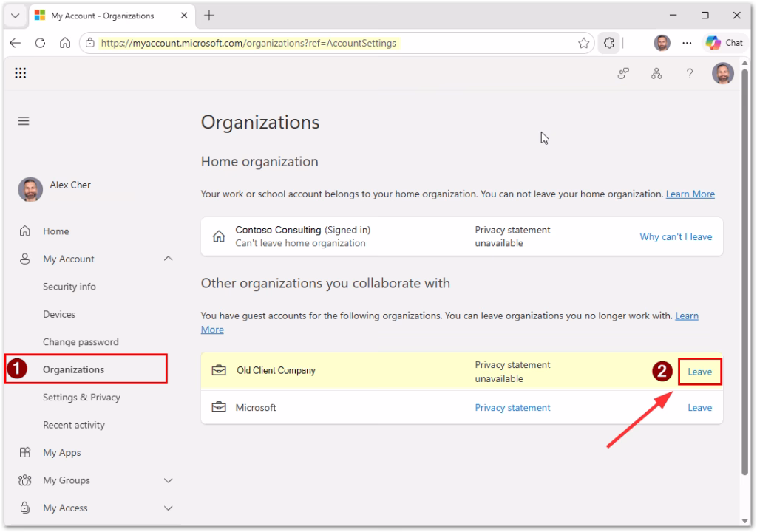Viewport: 757px width, 532px height.
Task: Open the organization chart icon in header
Action: point(656,73)
